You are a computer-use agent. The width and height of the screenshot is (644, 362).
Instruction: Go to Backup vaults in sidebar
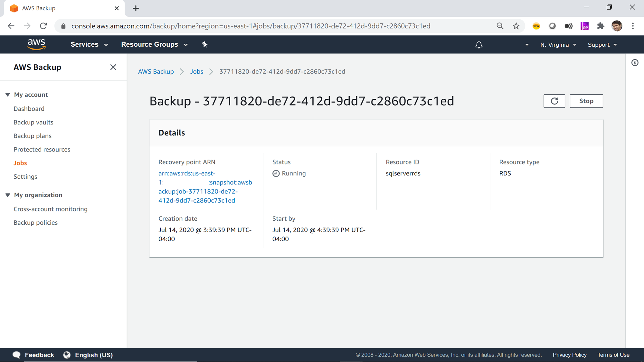pyautogui.click(x=33, y=122)
